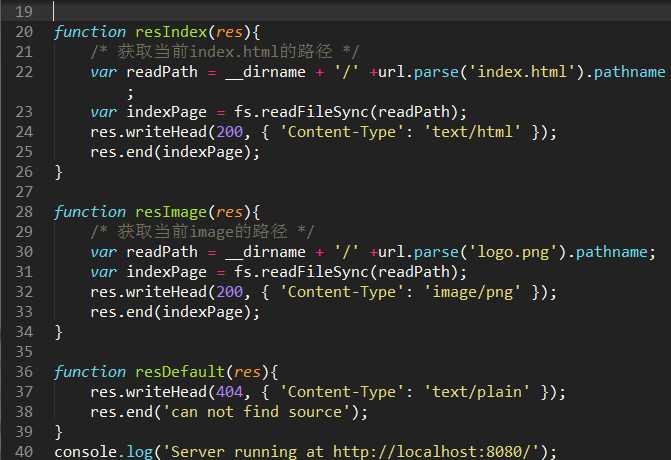Click the closing brace on line 34
This screenshot has width=671, height=460.
(59, 332)
